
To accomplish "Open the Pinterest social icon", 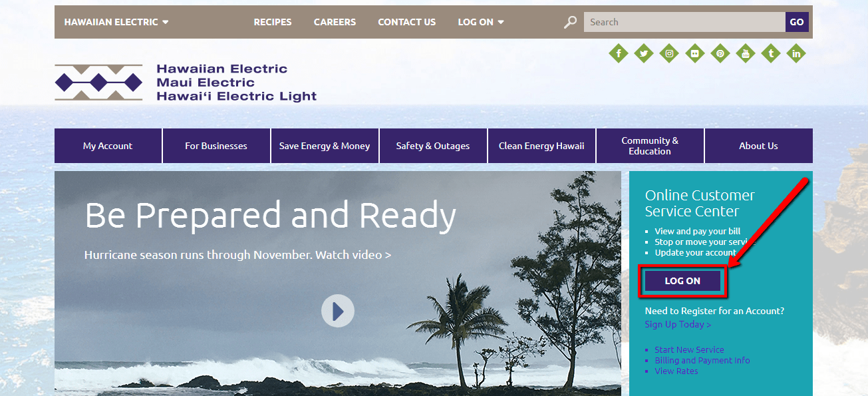I will coord(720,53).
